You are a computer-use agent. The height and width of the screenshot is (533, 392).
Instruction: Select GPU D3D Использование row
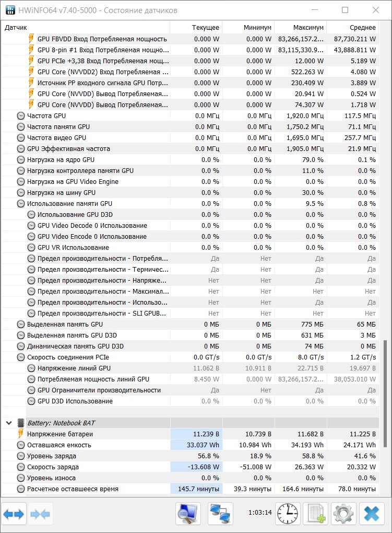click(190, 401)
